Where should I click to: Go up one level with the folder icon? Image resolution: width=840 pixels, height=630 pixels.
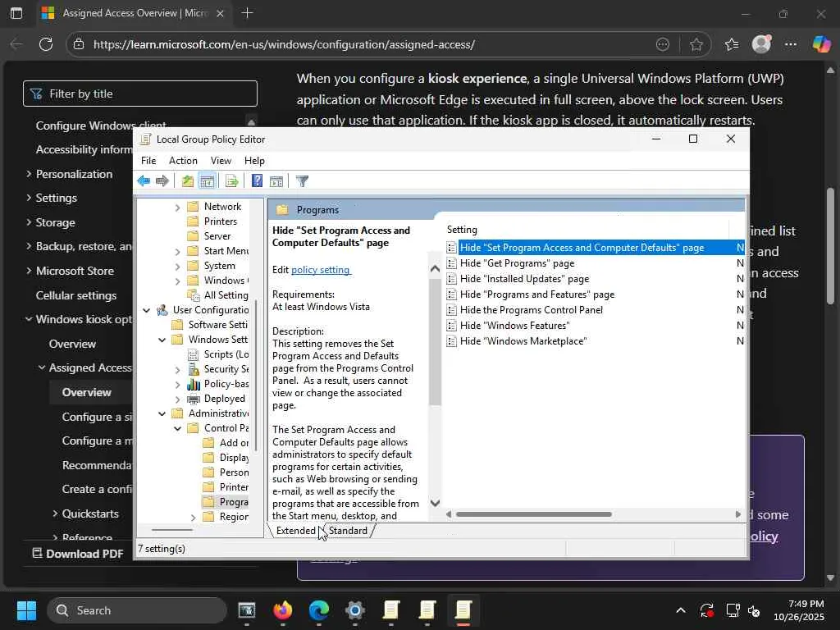pyautogui.click(x=187, y=181)
